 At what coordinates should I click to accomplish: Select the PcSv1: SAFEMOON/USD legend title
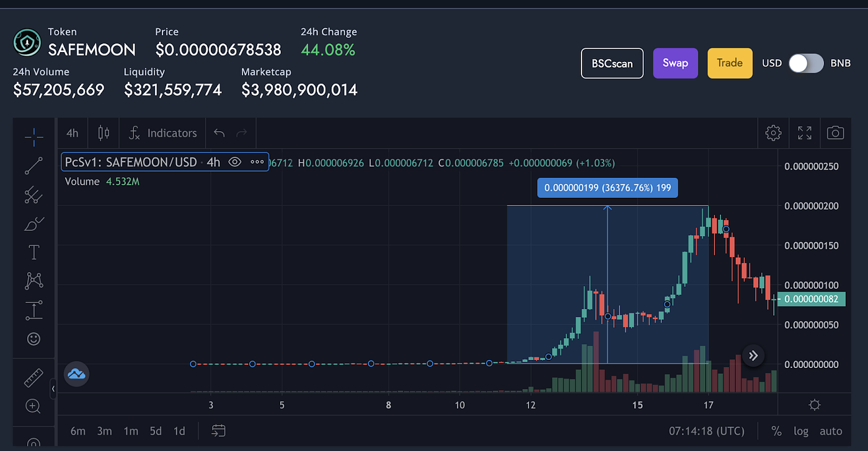click(131, 162)
